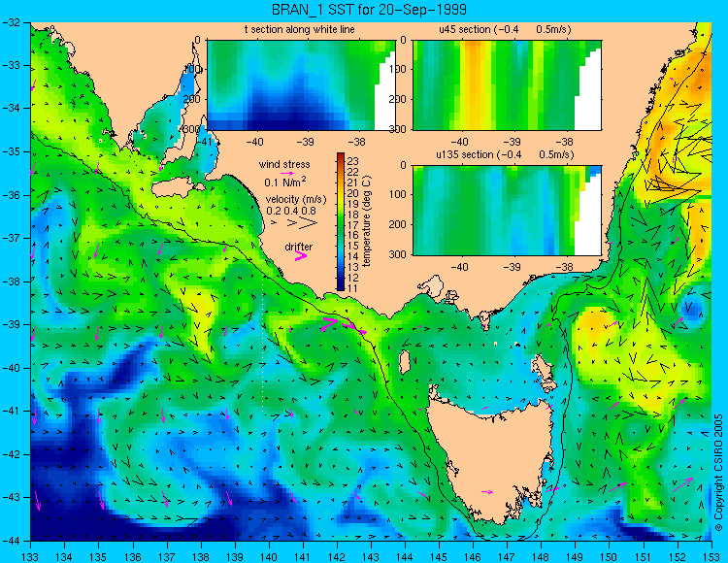Click the latitude label -44 on the left axis
728x563 pixels.
[12, 541]
